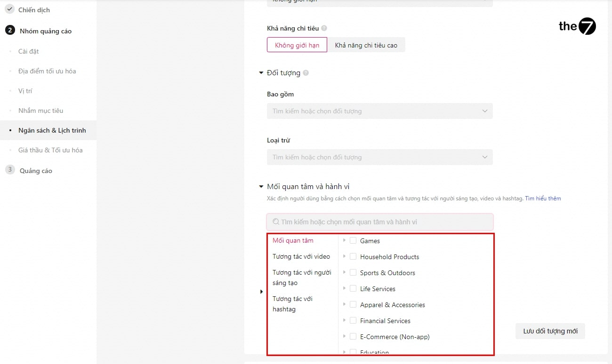Tick the Games checkbox
Screen dimensions: 612x364
point(353,240)
